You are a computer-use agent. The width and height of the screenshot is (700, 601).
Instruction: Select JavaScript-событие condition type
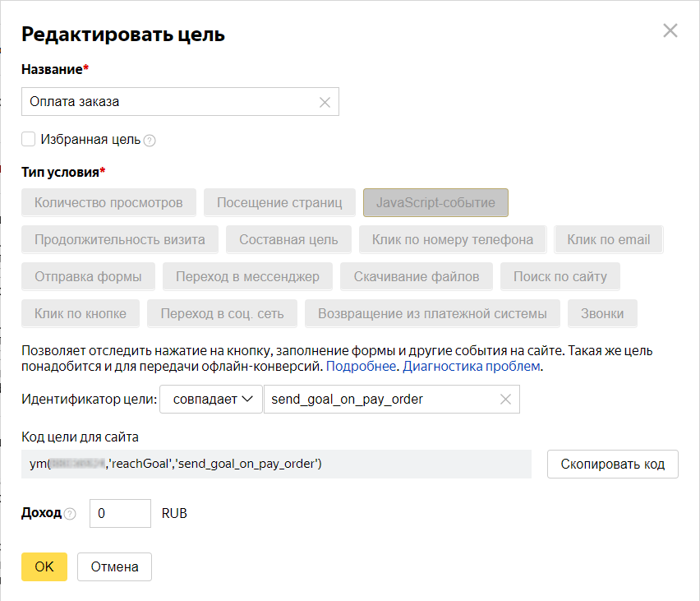tap(435, 202)
